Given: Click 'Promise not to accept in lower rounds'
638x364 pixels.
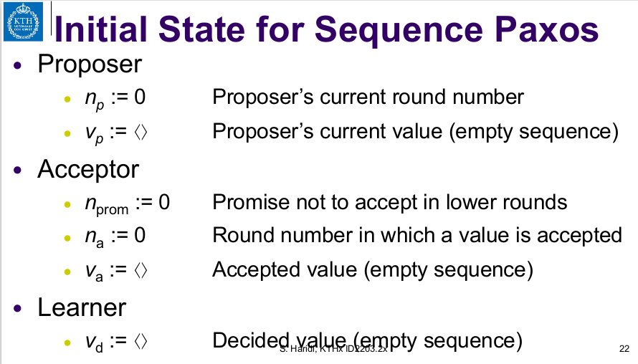Looking at the screenshot, I should (389, 202).
